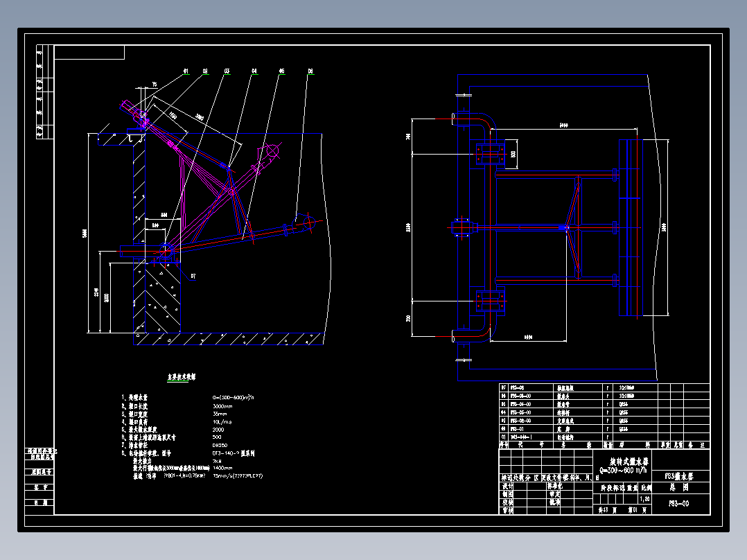747x560 pixels.
Task: Select the top row of the parts list
Action: tap(604, 388)
